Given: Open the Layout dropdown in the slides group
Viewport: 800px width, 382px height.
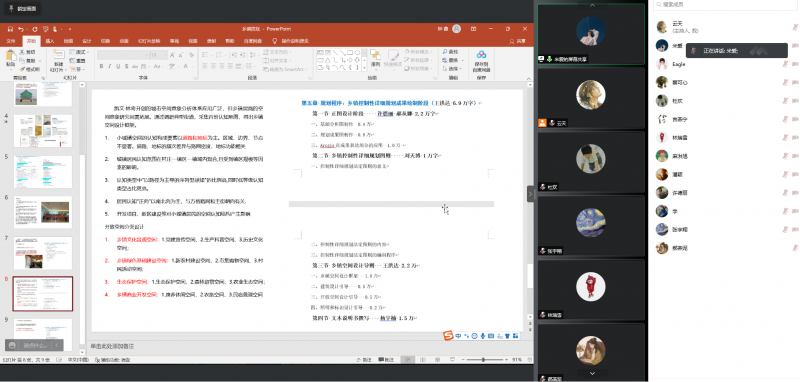Looking at the screenshot, I should pyautogui.click(x=80, y=52).
